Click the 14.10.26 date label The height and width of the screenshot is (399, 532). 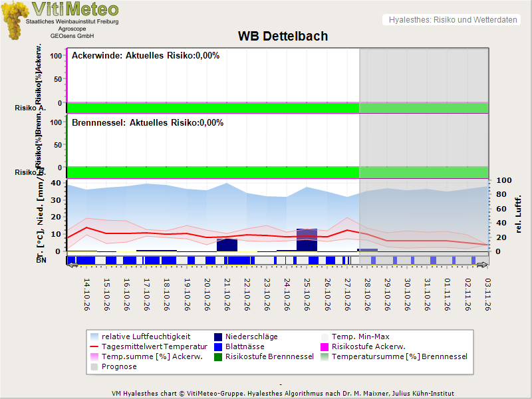click(86, 295)
